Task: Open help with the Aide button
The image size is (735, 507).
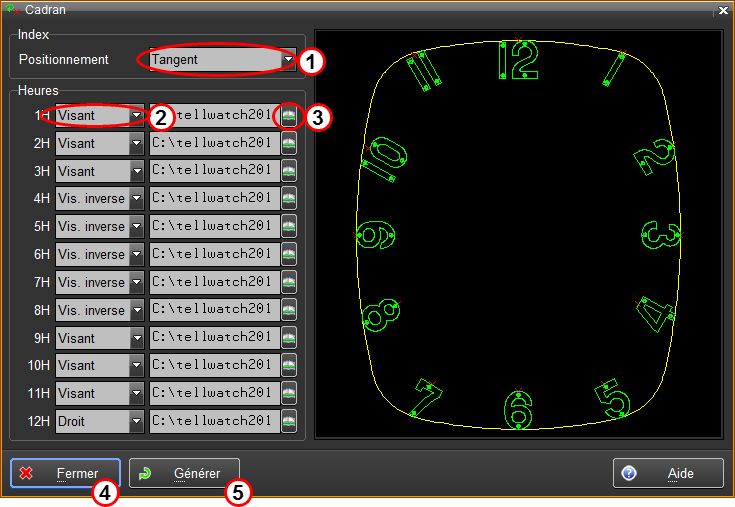Action: tap(668, 474)
